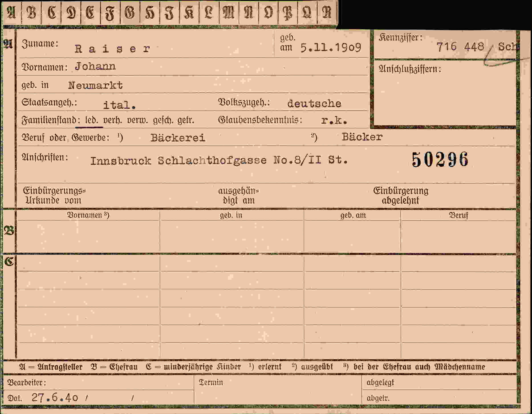Click the 'Zuname:' label
532x414 pixels.
40,44
